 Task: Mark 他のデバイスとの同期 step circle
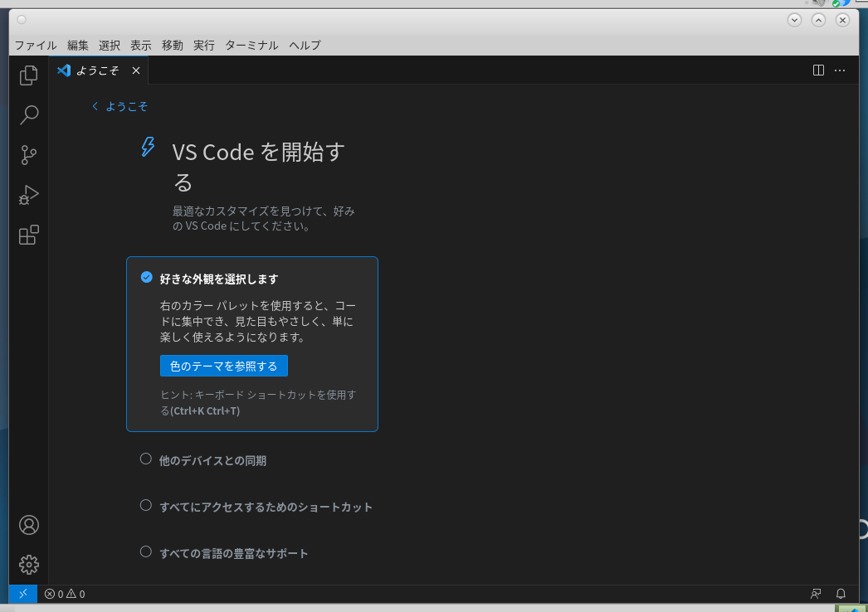pyautogui.click(x=145, y=459)
